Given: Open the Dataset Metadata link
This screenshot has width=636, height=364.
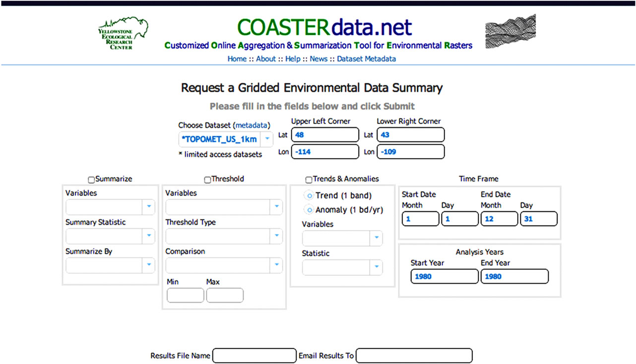Looking at the screenshot, I should pyautogui.click(x=366, y=59).
